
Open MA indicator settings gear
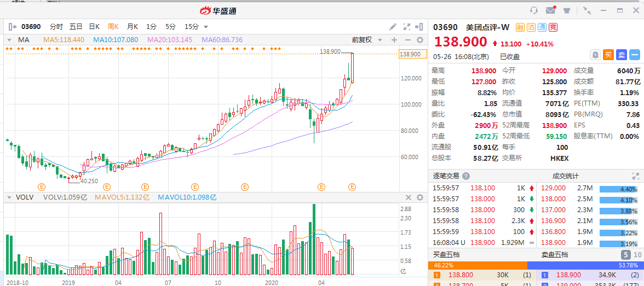(x=420, y=40)
